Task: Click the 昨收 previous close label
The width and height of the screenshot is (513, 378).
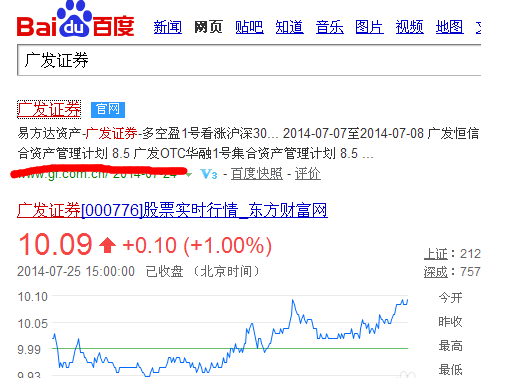Action: click(450, 322)
